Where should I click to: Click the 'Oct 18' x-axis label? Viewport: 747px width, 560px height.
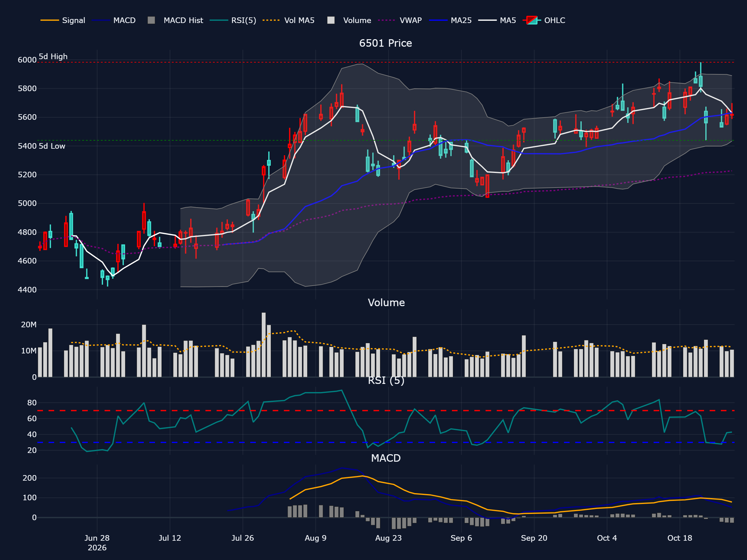680,538
